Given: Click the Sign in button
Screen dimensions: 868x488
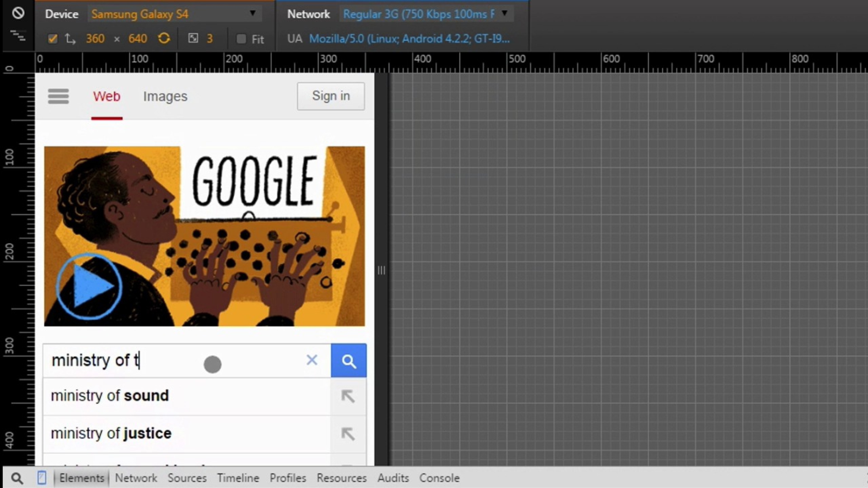Looking at the screenshot, I should (330, 96).
